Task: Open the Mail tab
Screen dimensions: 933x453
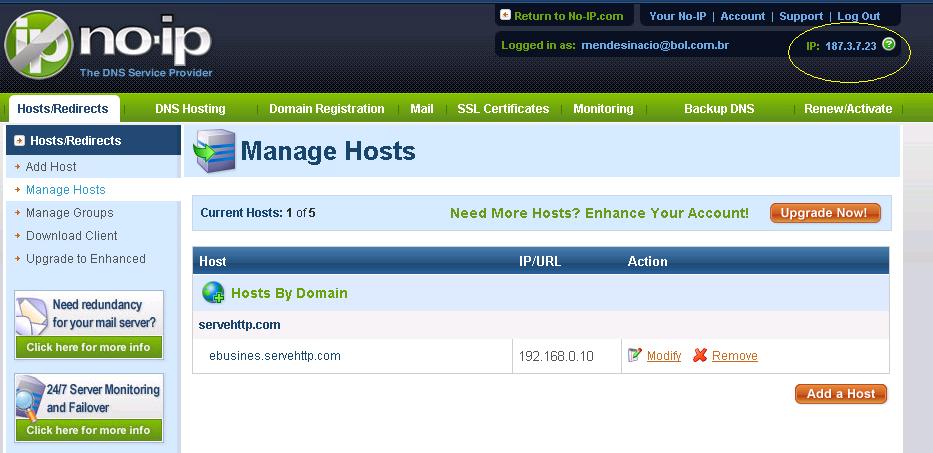Action: point(422,109)
